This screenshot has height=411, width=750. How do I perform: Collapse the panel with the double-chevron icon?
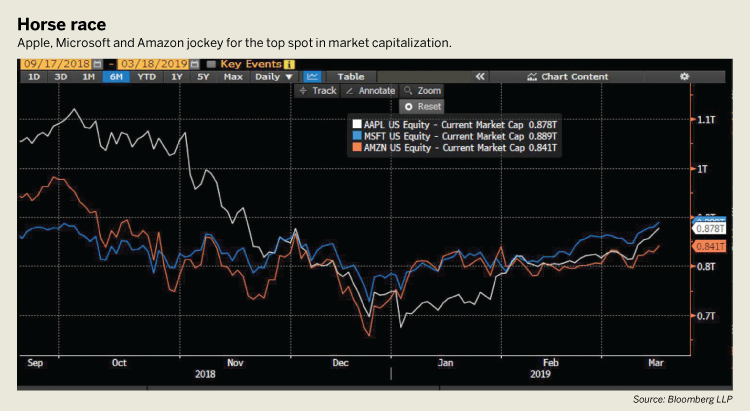pos(480,77)
